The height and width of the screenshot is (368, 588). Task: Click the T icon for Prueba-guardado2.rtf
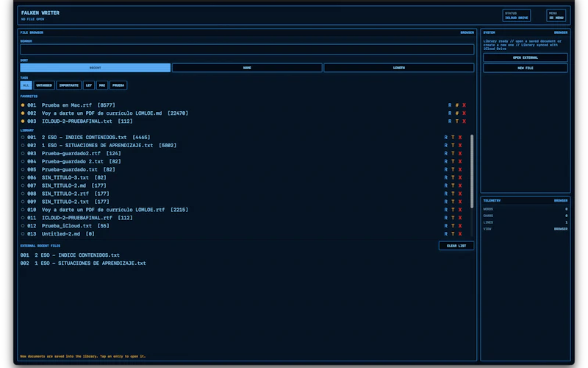[x=453, y=154]
